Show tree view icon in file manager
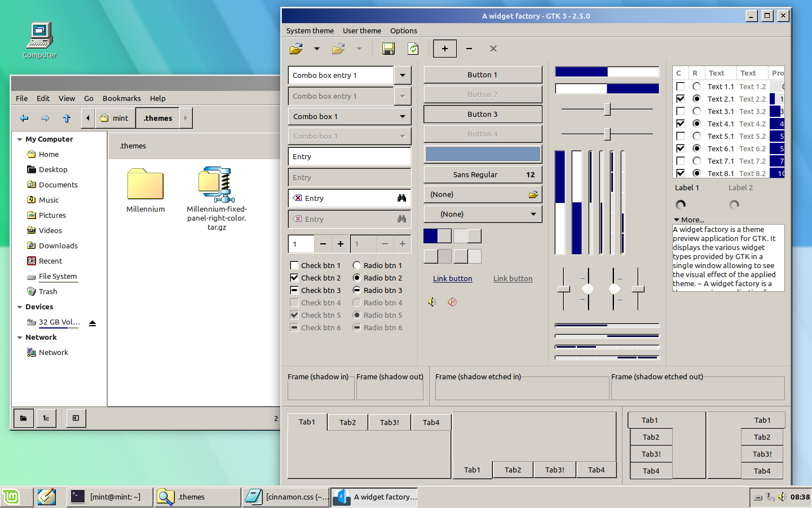Image resolution: width=812 pixels, height=508 pixels. coord(46,418)
